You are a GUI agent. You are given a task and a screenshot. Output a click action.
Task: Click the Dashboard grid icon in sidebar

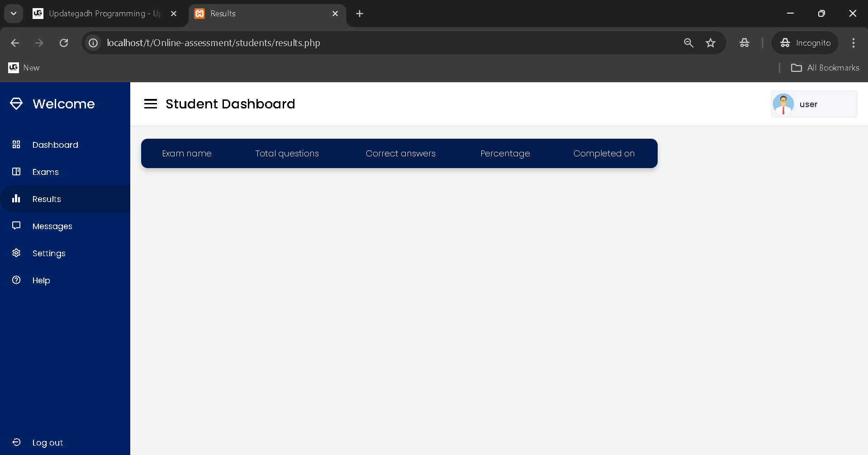click(x=16, y=145)
